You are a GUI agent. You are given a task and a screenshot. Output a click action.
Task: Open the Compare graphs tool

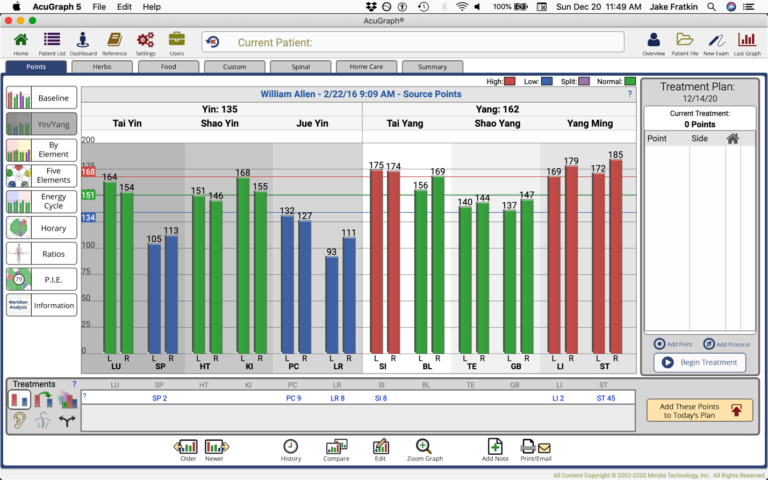click(336, 450)
